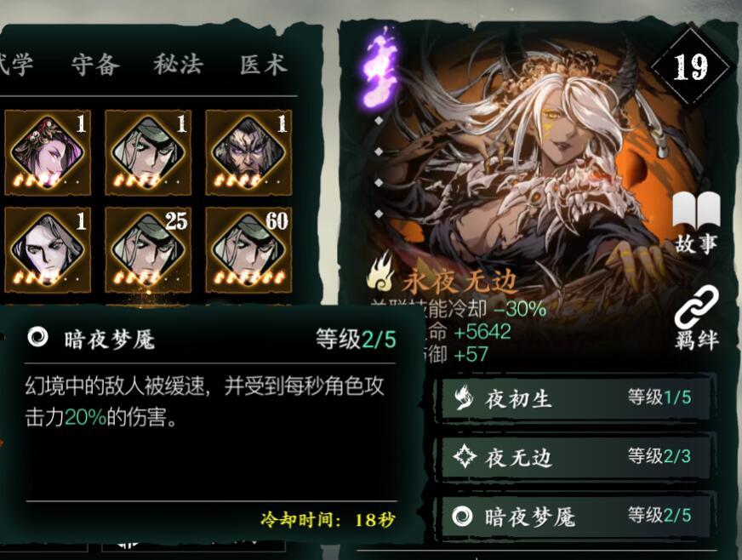Image resolution: width=742 pixels, height=560 pixels.
Task: Select the bearded man portrait card
Action: (x=249, y=152)
